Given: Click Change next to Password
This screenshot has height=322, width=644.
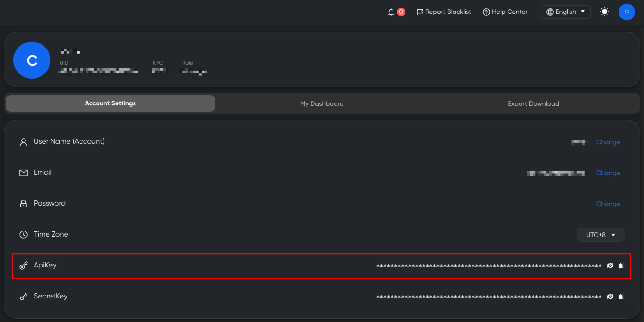Looking at the screenshot, I should pyautogui.click(x=608, y=204).
